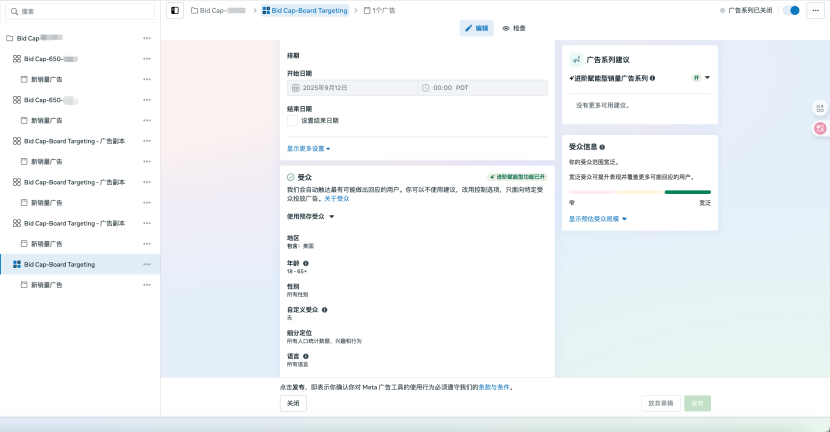Click the 关闭 button
The height and width of the screenshot is (432, 830).
pos(293,403)
